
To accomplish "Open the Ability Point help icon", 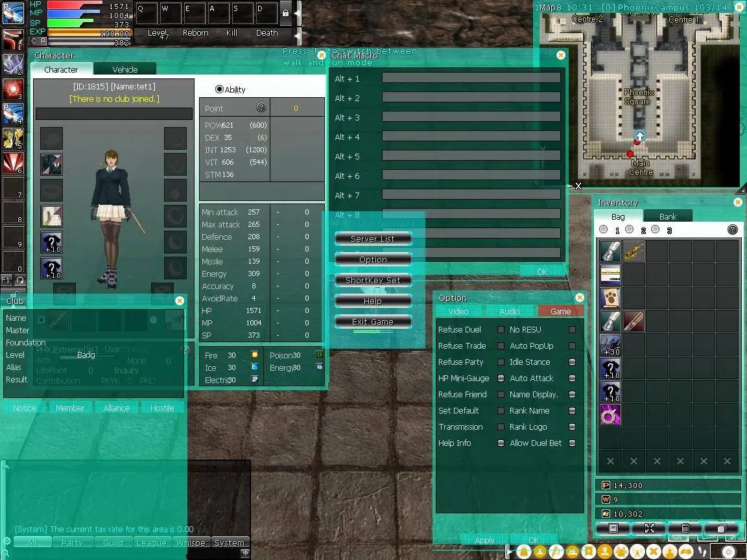I will click(261, 107).
